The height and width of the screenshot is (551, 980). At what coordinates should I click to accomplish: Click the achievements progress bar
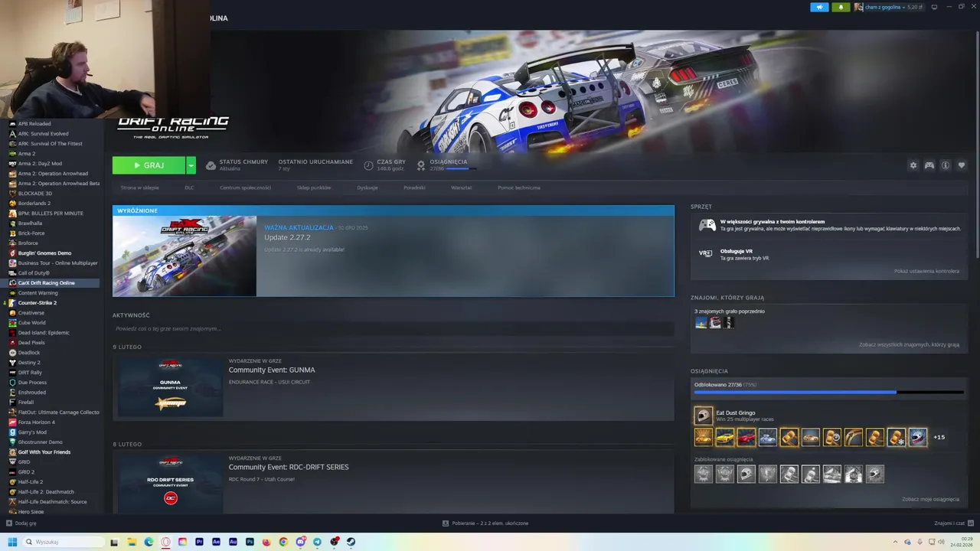(x=828, y=392)
